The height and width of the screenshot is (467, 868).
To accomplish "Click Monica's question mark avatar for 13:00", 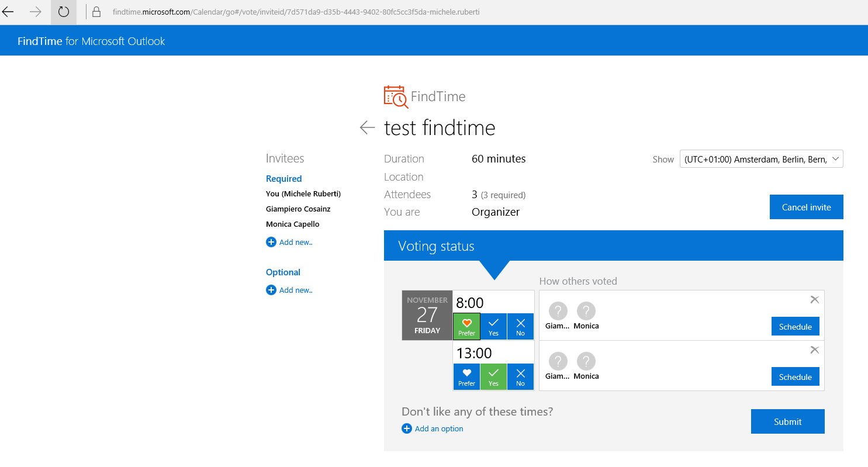I will tap(586, 361).
